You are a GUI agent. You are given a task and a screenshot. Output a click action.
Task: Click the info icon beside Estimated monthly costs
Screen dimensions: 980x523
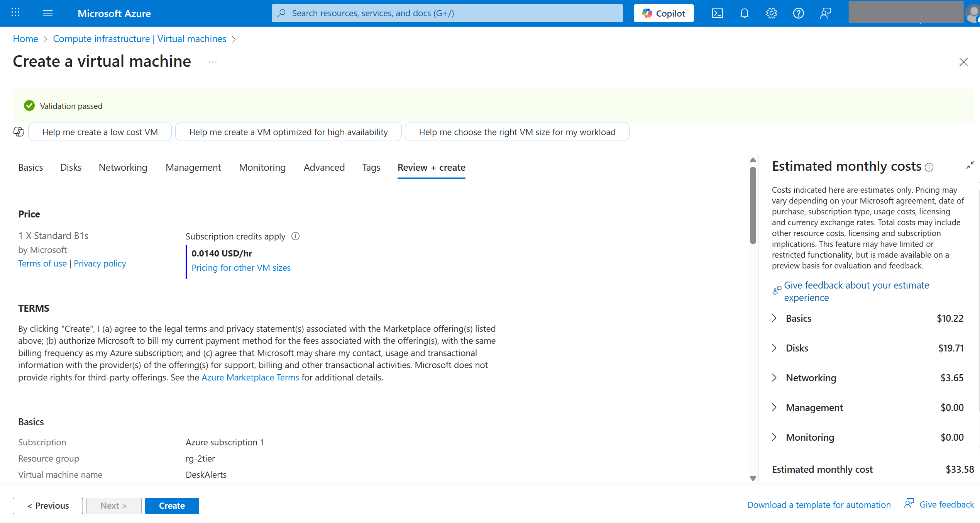(x=929, y=167)
